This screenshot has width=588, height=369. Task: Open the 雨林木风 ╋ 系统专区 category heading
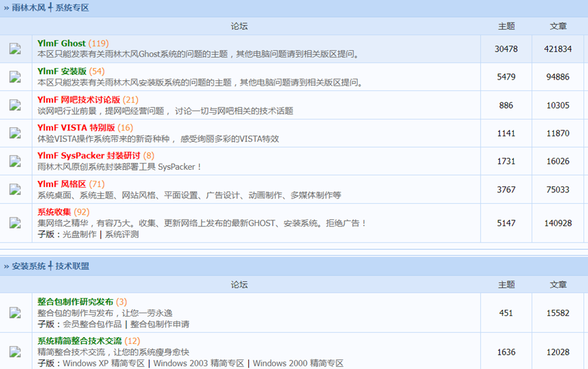[50, 7]
